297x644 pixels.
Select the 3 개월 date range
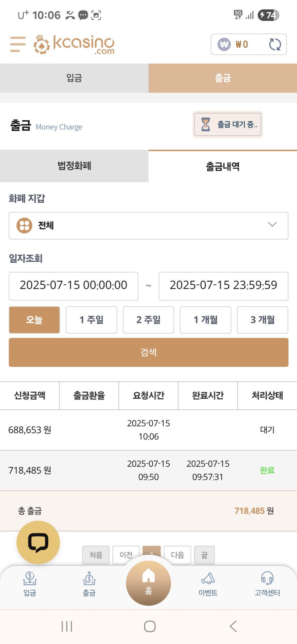[262, 320]
